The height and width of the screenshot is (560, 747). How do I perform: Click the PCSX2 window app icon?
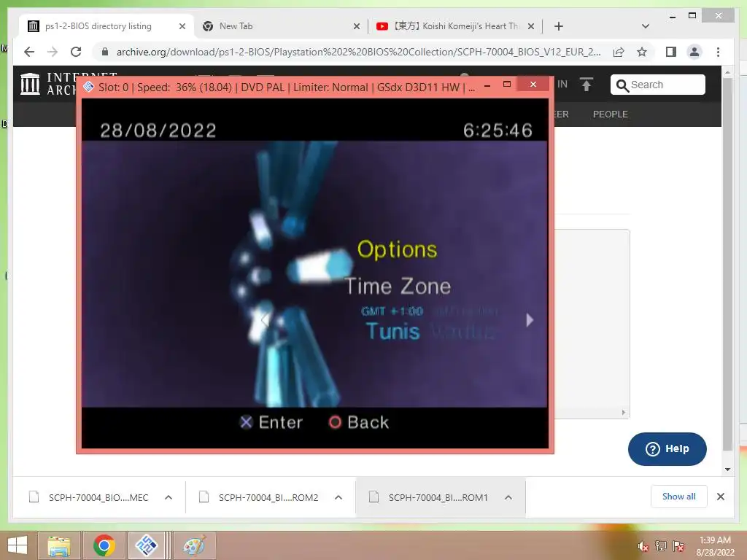[x=88, y=87]
